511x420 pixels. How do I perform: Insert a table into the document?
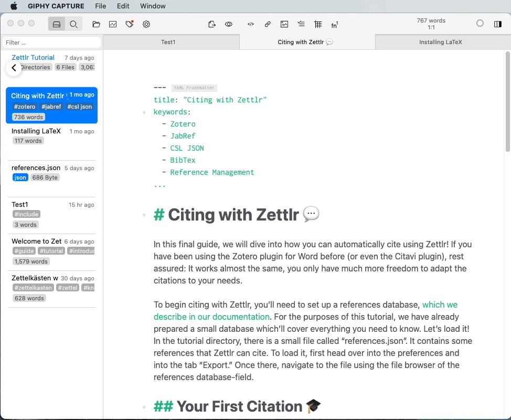point(318,24)
